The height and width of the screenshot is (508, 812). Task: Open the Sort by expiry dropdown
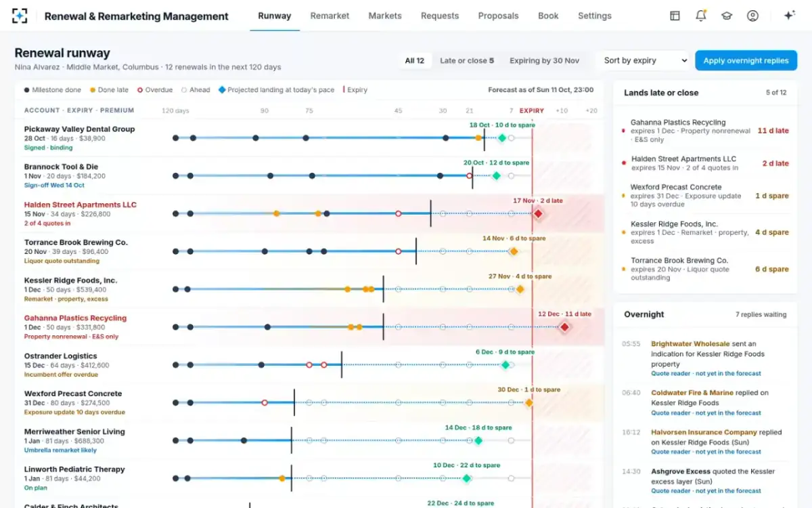point(643,60)
